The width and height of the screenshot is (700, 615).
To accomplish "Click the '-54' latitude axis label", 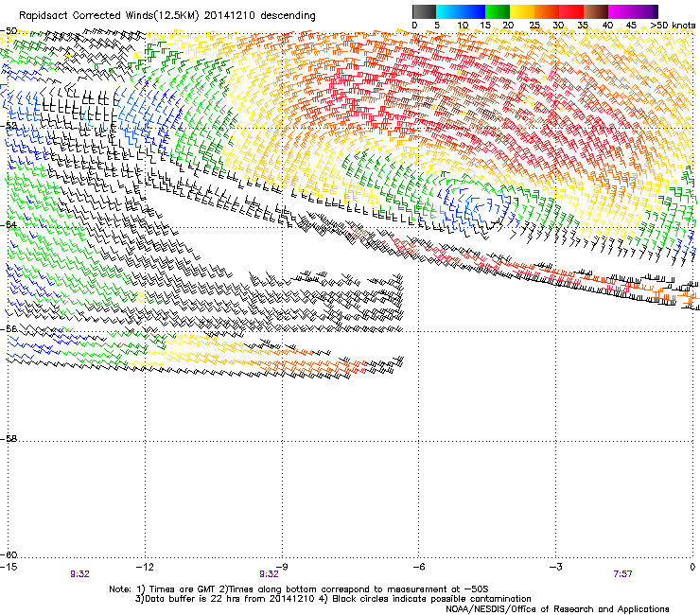I will [x=9, y=225].
